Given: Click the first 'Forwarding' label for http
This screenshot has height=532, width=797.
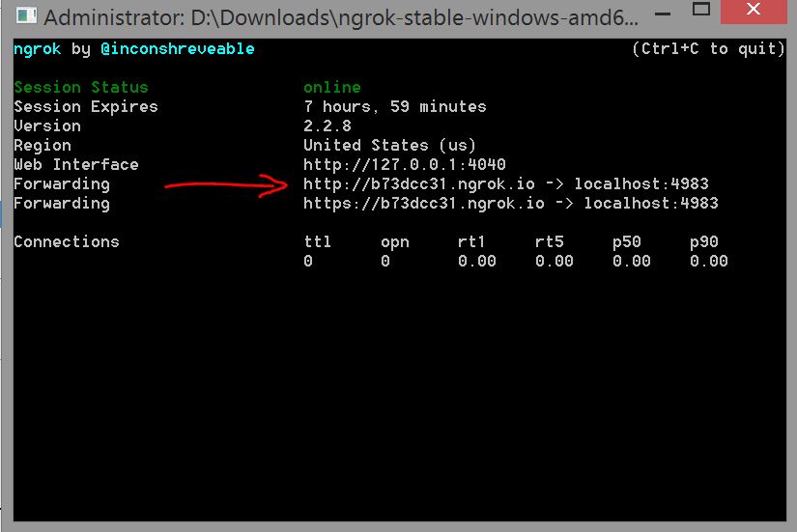Looking at the screenshot, I should (62, 184).
